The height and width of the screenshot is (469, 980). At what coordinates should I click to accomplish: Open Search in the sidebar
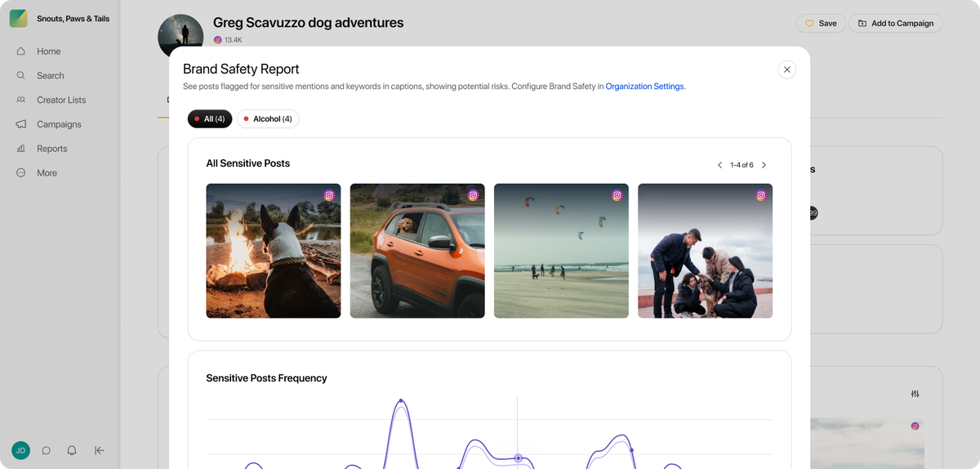click(50, 76)
